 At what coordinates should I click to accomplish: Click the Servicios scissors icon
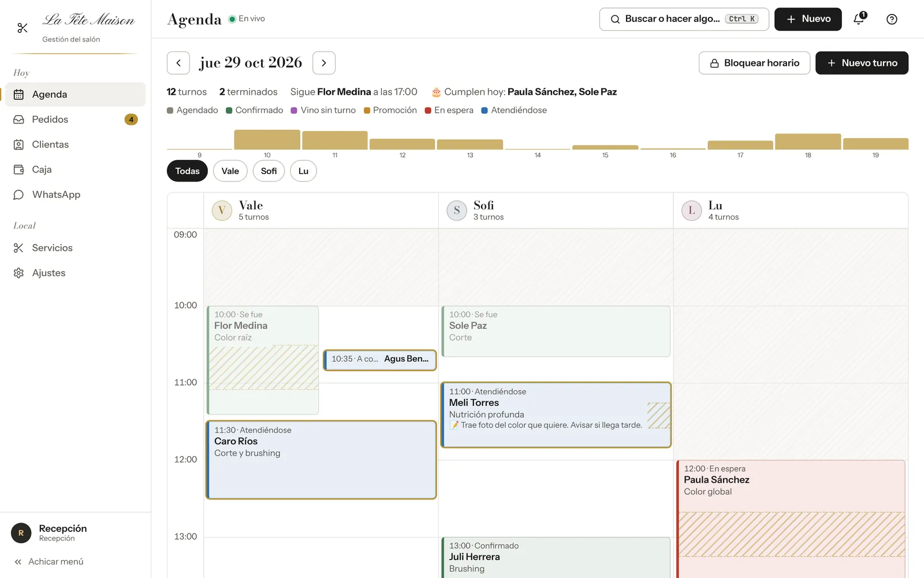[18, 248]
